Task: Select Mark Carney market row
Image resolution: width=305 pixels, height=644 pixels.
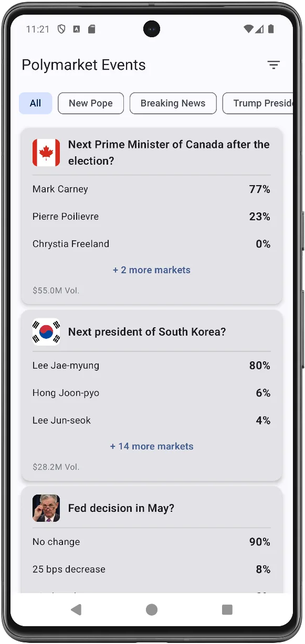Action: point(152,189)
